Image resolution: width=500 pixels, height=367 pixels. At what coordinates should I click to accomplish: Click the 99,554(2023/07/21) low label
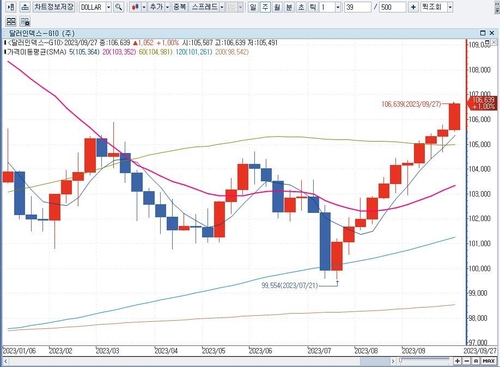click(290, 286)
